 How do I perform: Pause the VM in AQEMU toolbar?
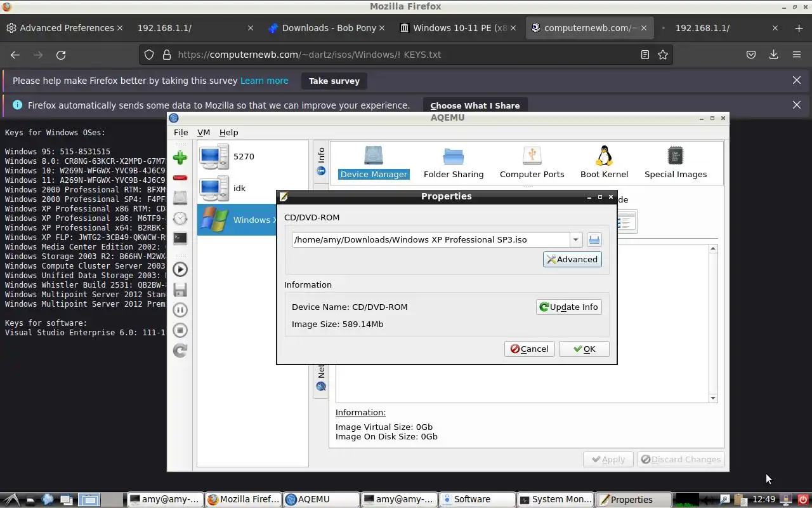180,310
